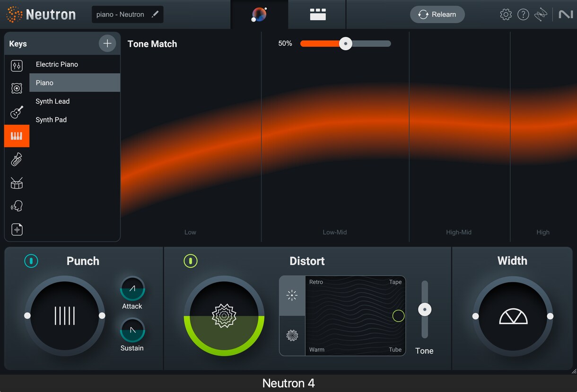The image size is (577, 392).
Task: Select the saxophone brass category icon
Action: point(17,159)
